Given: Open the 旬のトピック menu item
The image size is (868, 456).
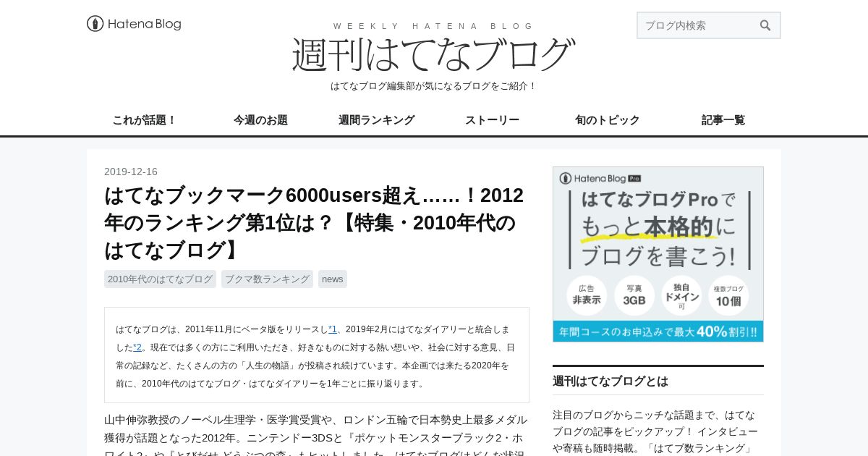Looking at the screenshot, I should (x=608, y=120).
